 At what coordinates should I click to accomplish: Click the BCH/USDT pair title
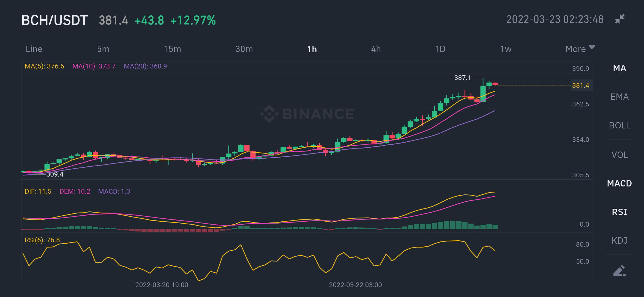(54, 20)
